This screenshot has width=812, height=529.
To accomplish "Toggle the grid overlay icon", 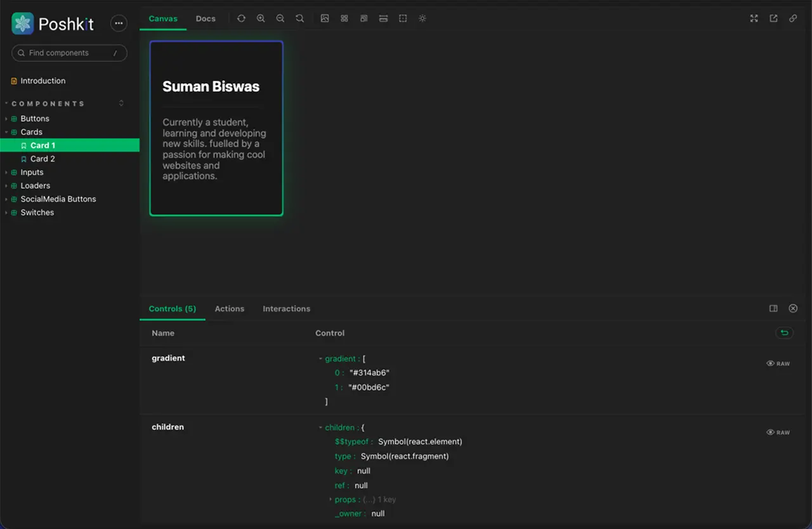I will (344, 18).
